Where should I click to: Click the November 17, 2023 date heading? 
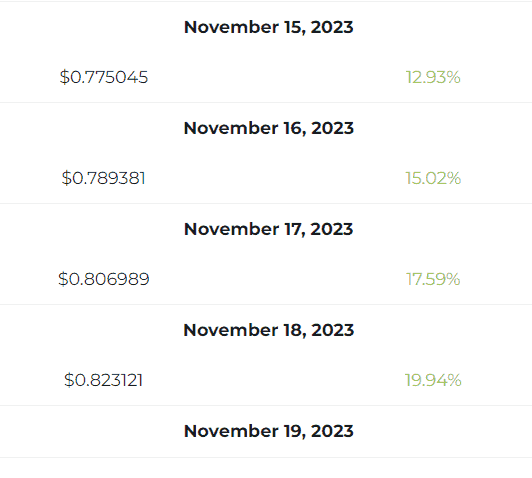coord(268,229)
